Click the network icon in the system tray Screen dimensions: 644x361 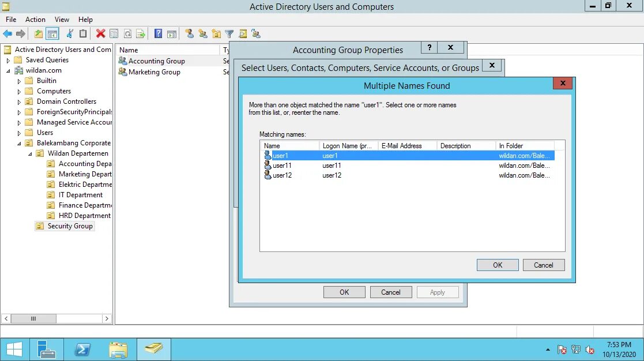point(576,349)
